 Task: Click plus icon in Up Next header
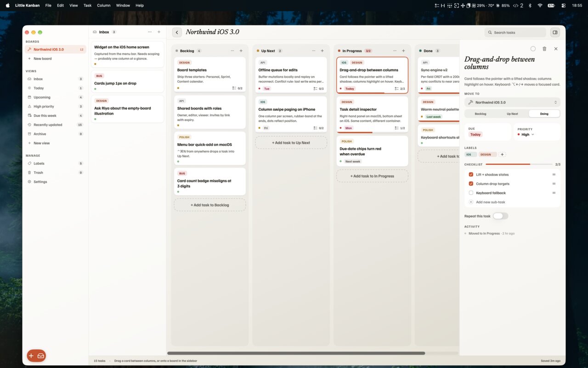coord(322,51)
